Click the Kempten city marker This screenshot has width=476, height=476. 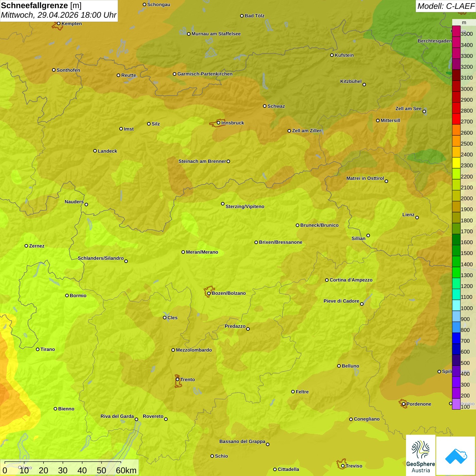click(x=58, y=23)
